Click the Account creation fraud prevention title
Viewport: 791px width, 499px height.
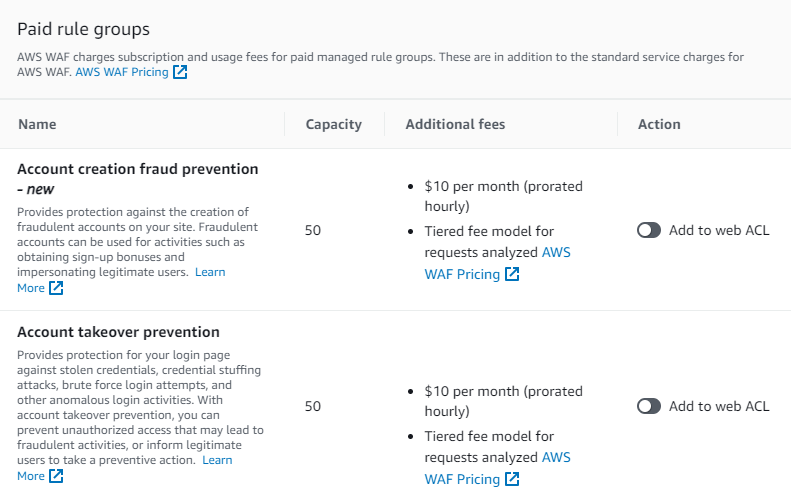point(137,169)
